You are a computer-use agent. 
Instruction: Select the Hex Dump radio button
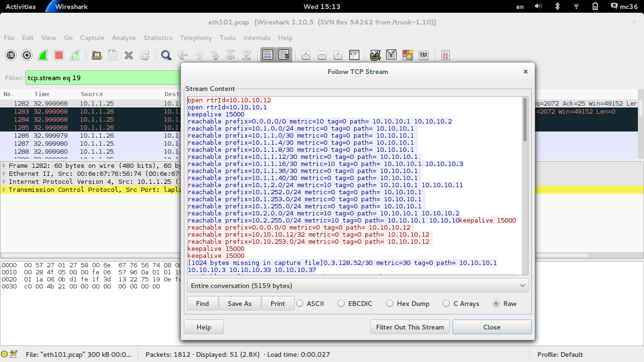[389, 304]
